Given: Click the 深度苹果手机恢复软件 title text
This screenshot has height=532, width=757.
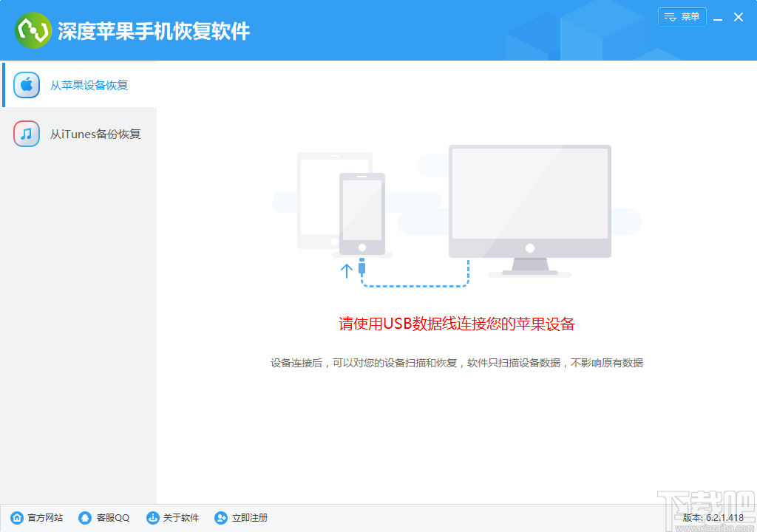Looking at the screenshot, I should coord(154,31).
